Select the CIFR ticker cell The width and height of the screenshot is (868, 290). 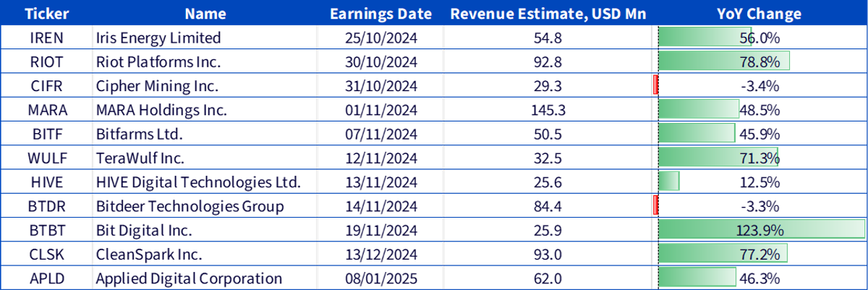(46, 86)
